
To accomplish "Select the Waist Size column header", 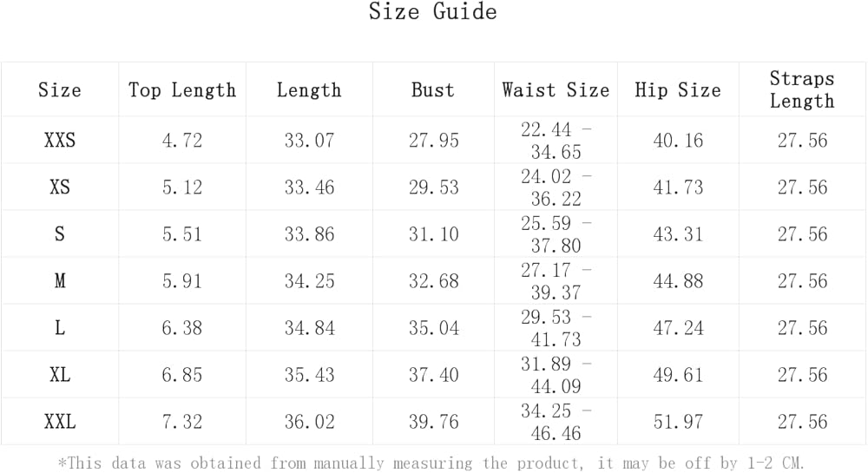I will [556, 90].
